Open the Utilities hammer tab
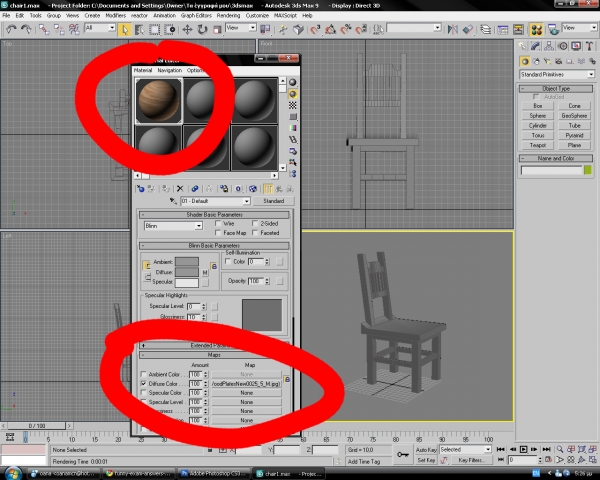The image size is (600, 480). click(589, 46)
